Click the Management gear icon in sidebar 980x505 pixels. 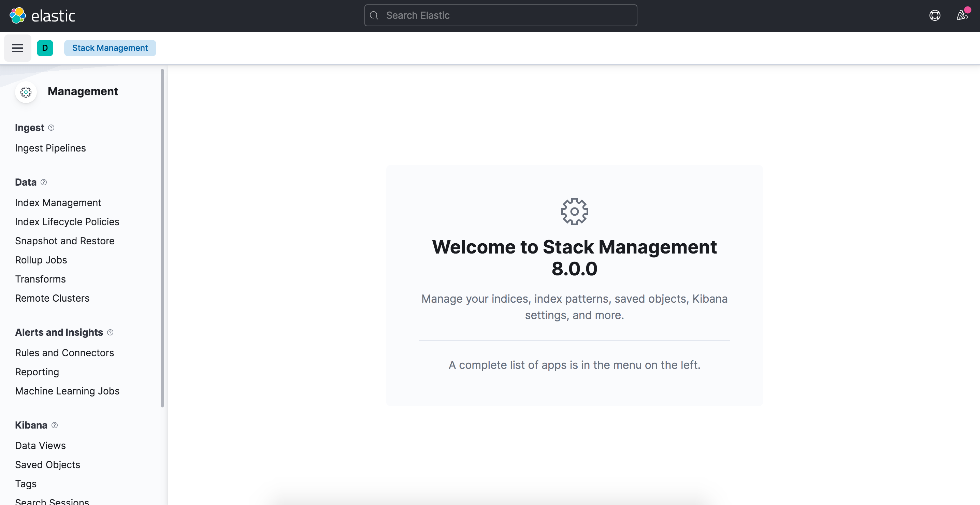[x=26, y=92]
